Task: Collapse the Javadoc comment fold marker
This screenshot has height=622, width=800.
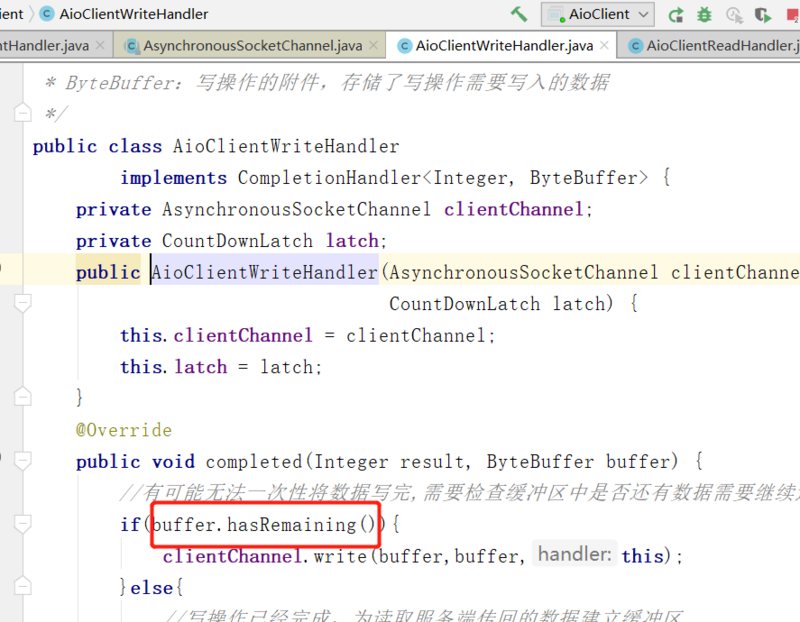Action: (22, 113)
